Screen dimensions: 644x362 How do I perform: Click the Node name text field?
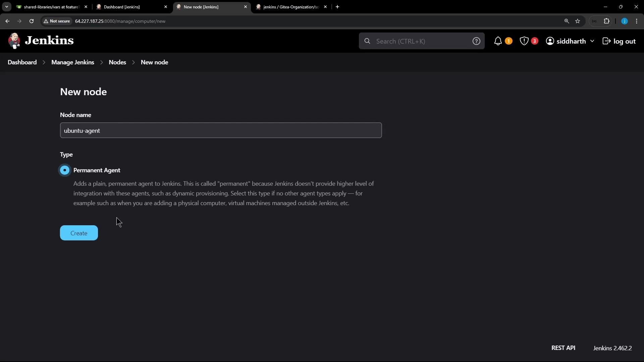[x=221, y=130]
